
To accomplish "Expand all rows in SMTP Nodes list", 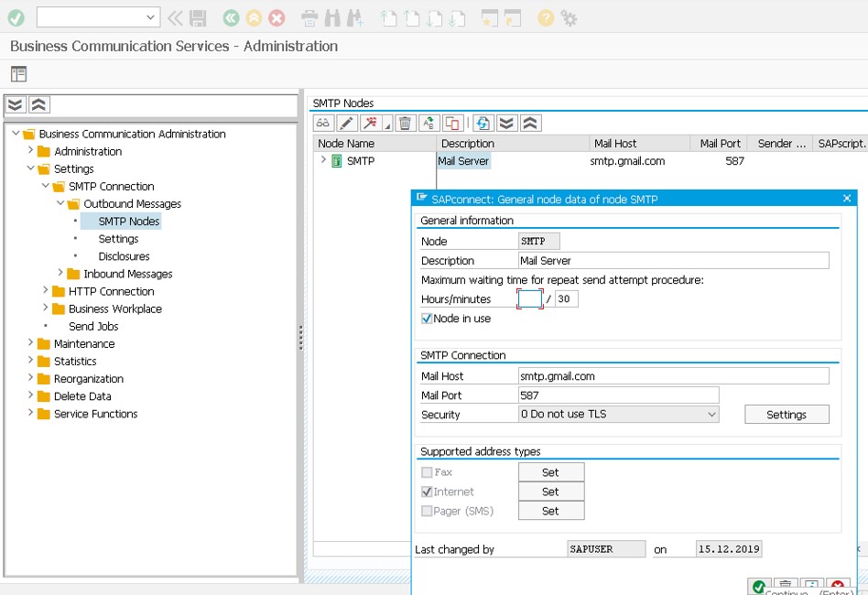I will [x=506, y=123].
